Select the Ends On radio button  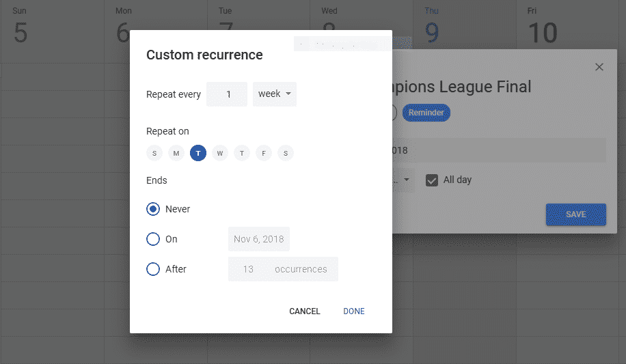click(154, 239)
